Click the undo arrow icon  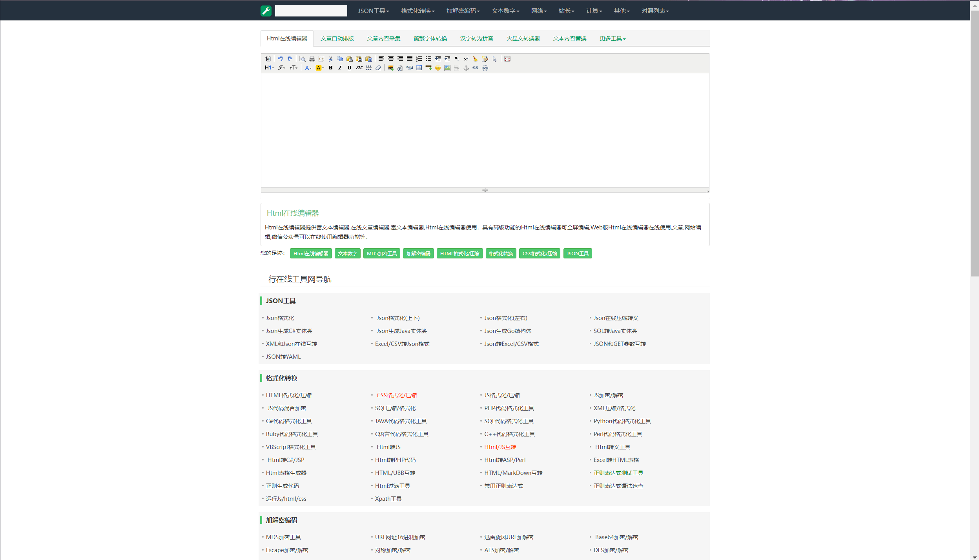point(280,59)
